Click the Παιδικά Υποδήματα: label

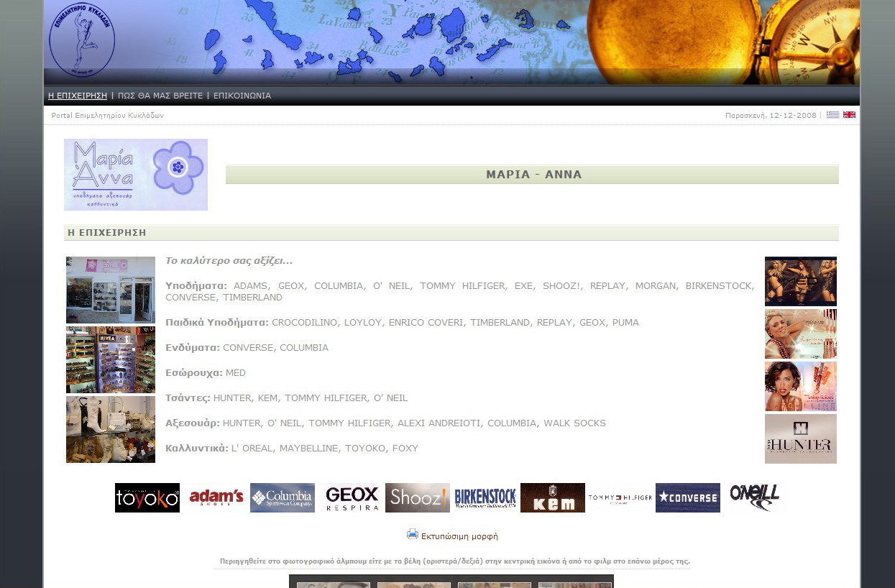217,323
